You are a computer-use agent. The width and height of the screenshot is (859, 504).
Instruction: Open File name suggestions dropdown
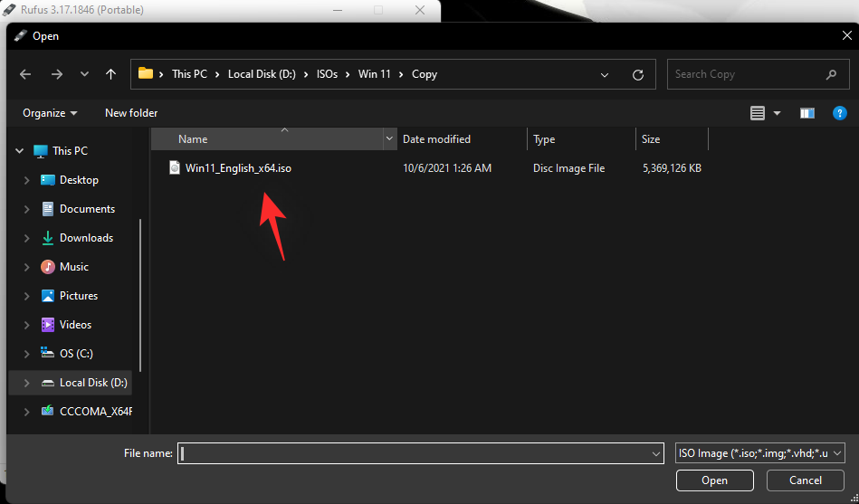[x=655, y=453]
